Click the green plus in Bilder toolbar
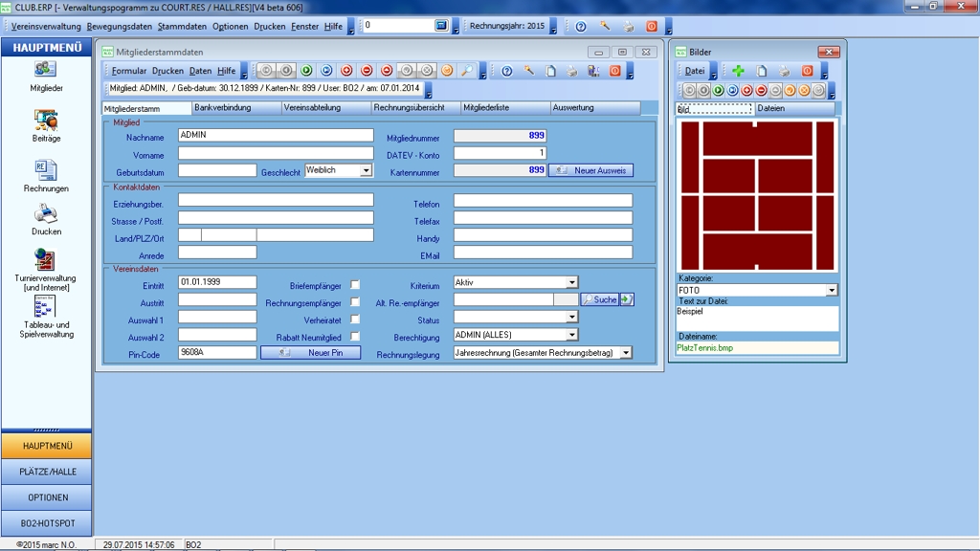This screenshot has width=980, height=551. tap(738, 71)
